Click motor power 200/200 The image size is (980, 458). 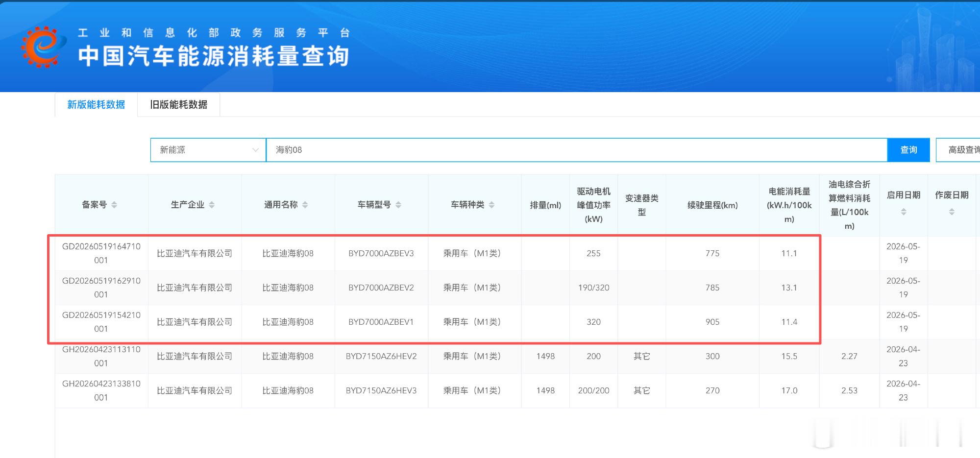tap(594, 390)
